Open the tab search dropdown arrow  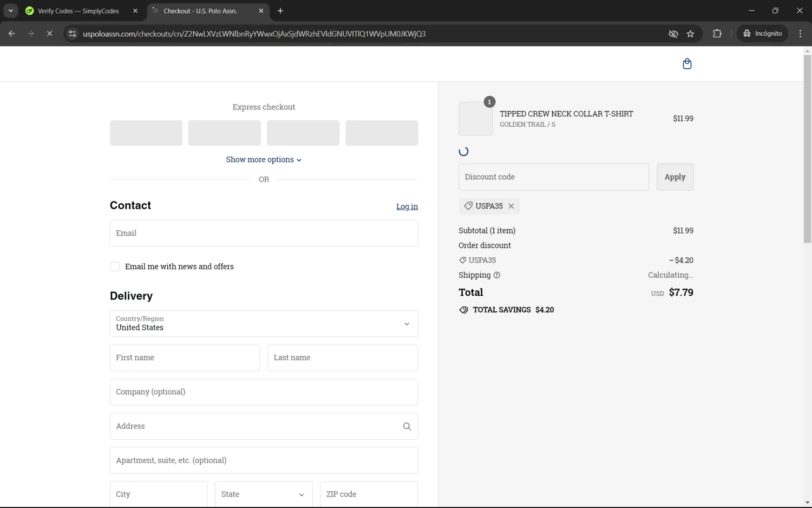tap(10, 11)
